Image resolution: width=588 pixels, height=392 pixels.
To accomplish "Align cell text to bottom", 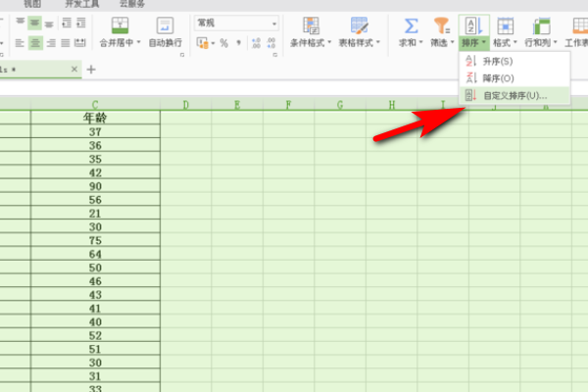I will pos(49,24).
